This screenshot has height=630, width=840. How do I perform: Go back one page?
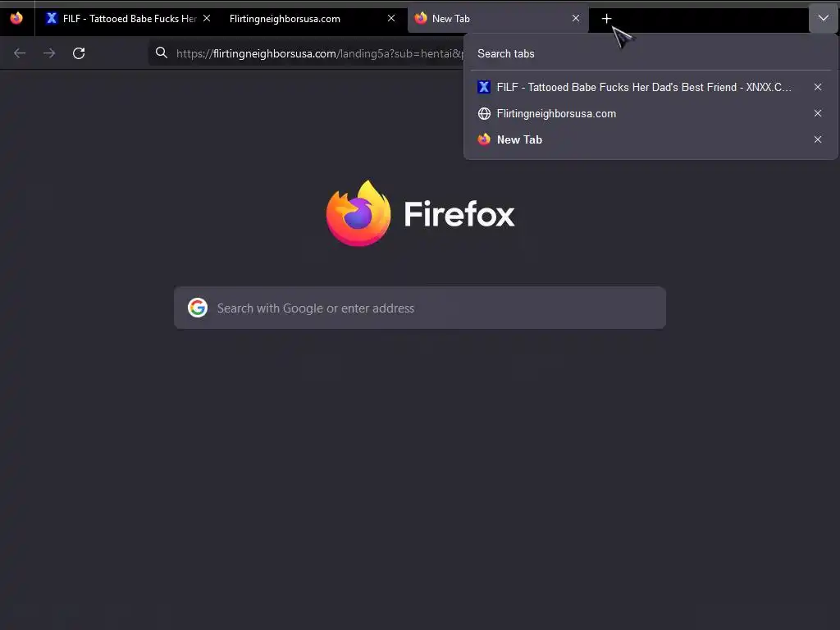20,53
